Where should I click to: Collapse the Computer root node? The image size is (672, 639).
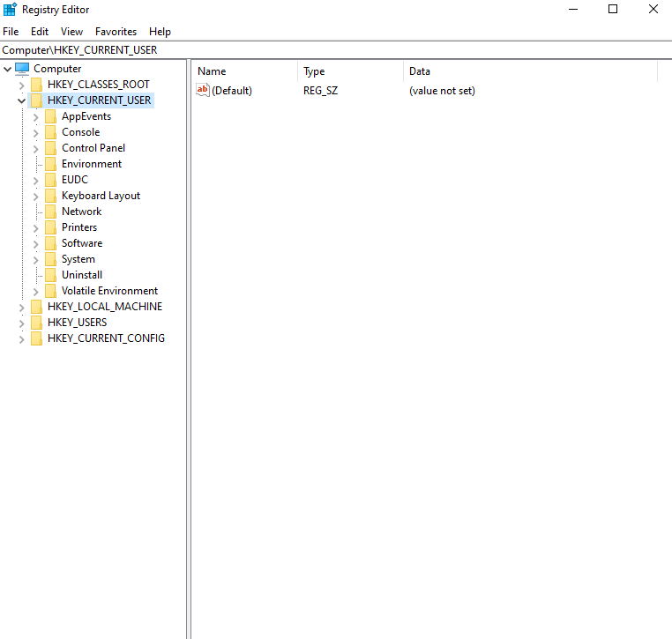[x=7, y=69]
